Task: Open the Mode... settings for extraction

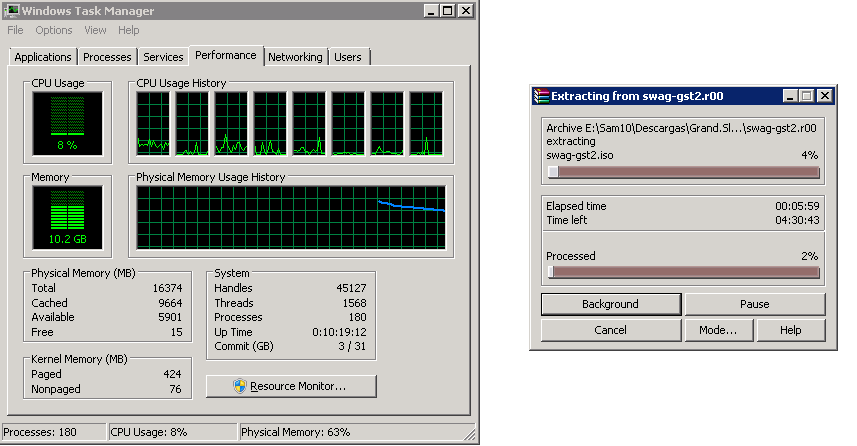Action: pyautogui.click(x=718, y=330)
